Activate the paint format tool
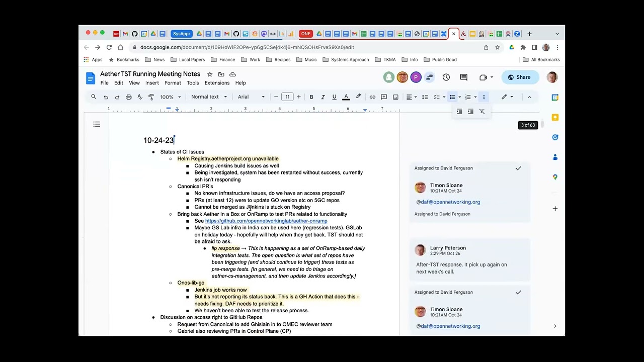 (151, 97)
